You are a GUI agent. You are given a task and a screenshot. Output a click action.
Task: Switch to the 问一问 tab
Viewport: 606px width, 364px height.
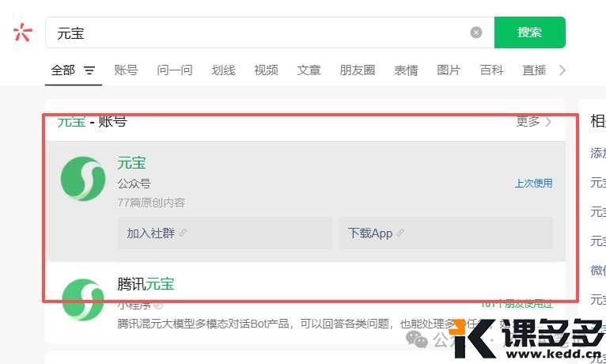point(175,70)
